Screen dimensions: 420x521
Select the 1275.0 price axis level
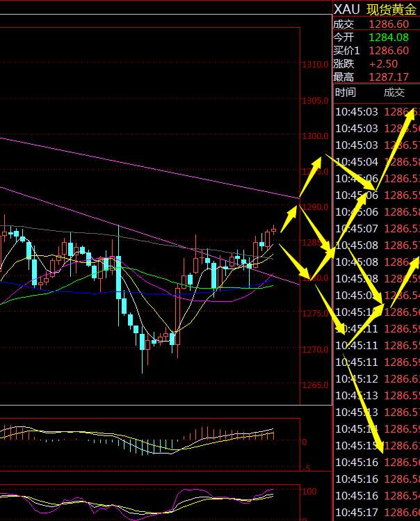[x=315, y=314]
